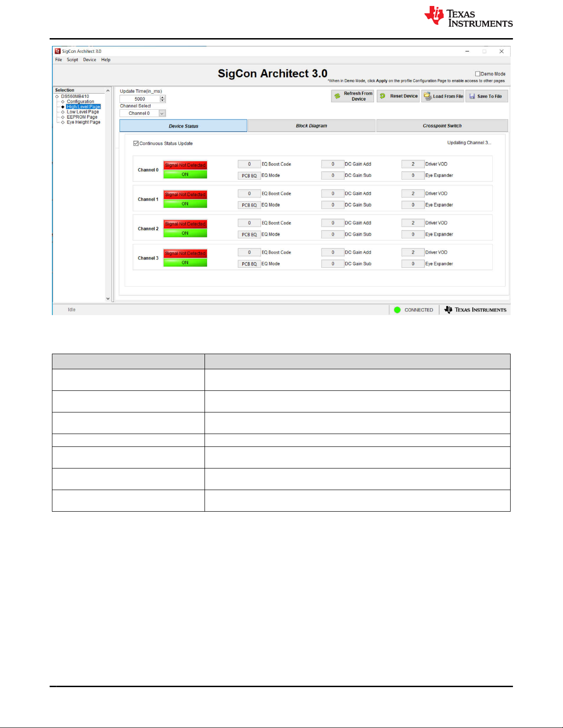Toggle Channel 3 ON power button
Screen dimensions: 563x728
click(185, 263)
